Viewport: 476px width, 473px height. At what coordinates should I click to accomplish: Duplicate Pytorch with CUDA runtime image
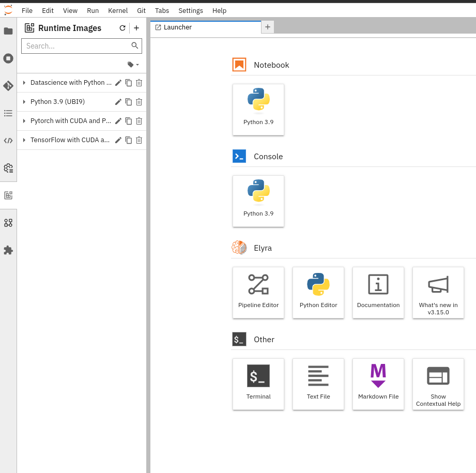(x=129, y=121)
